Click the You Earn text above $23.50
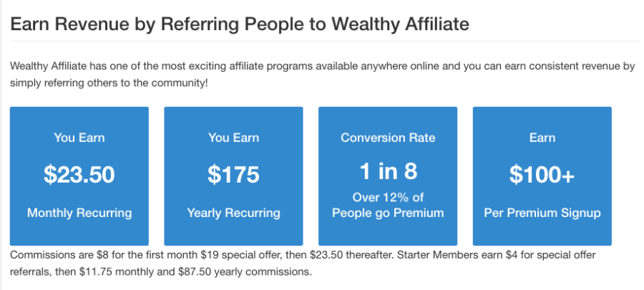Image resolution: width=644 pixels, height=290 pixels. click(x=79, y=137)
